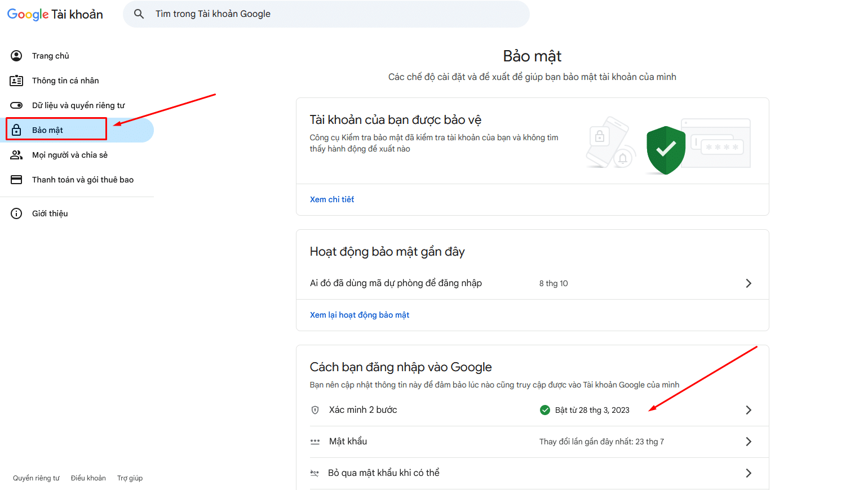This screenshot has width=868, height=490.
Task: Expand the Mật khẩu row chevron
Action: [748, 442]
